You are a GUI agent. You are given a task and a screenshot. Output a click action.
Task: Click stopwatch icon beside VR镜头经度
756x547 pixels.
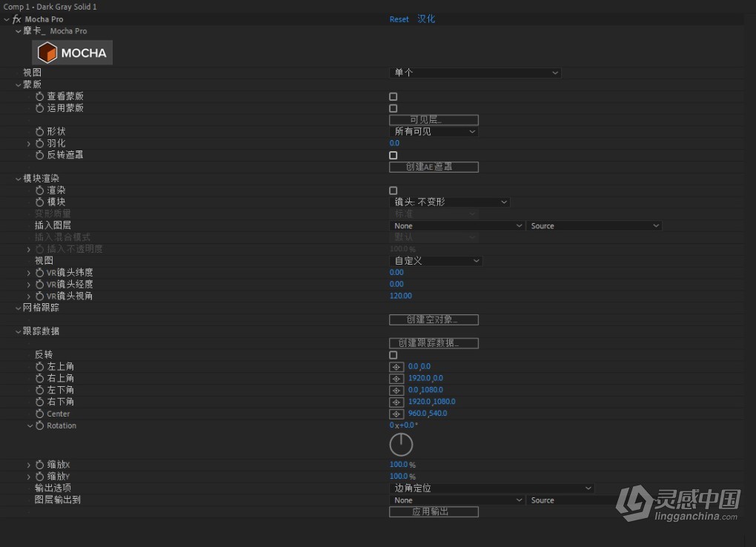pyautogui.click(x=39, y=284)
